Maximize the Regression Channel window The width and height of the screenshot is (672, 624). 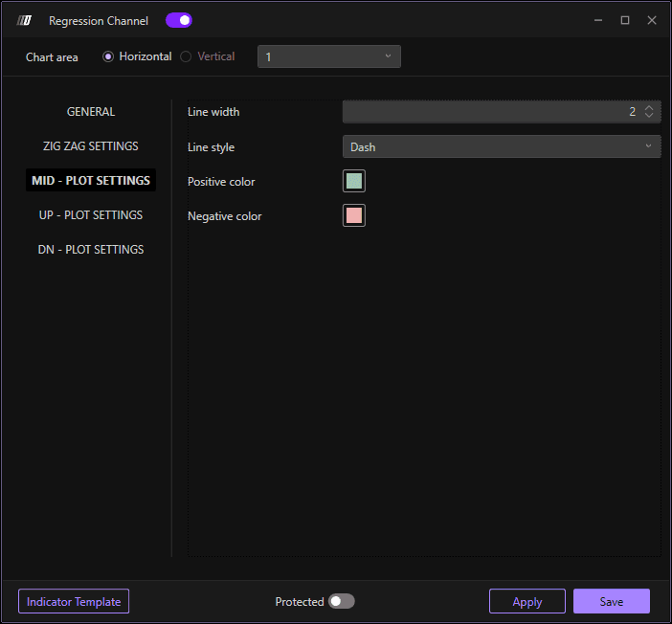point(625,20)
